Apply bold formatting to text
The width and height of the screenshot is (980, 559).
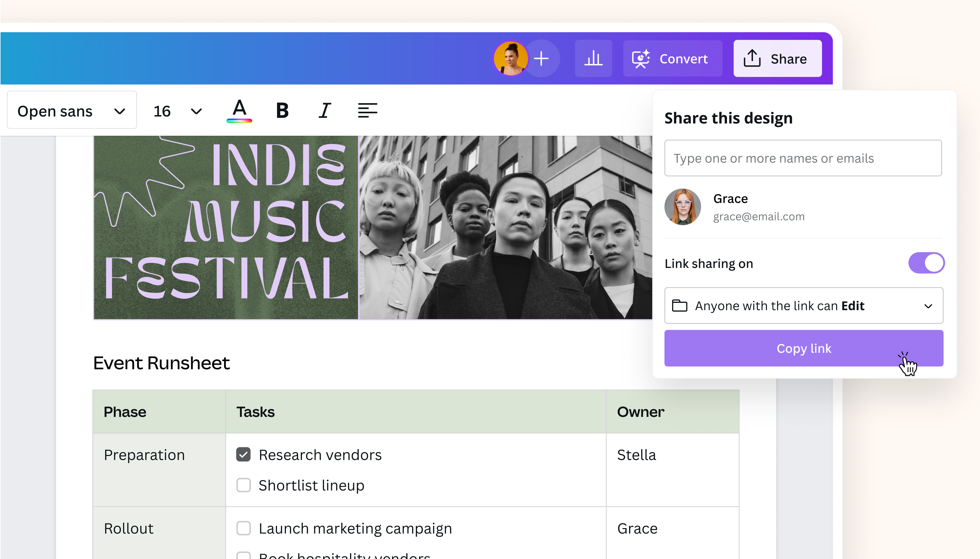click(x=282, y=111)
